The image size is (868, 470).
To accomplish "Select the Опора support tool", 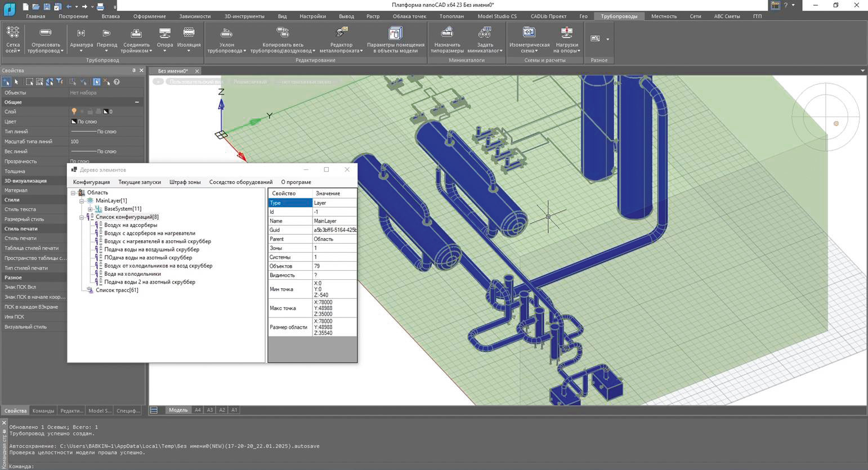I will click(165, 39).
